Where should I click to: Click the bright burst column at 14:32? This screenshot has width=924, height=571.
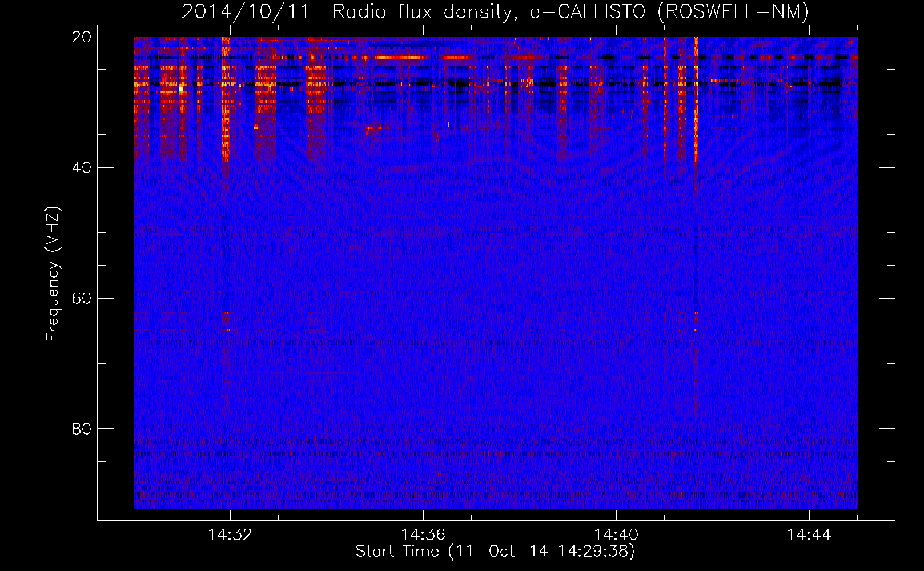pyautogui.click(x=226, y=100)
